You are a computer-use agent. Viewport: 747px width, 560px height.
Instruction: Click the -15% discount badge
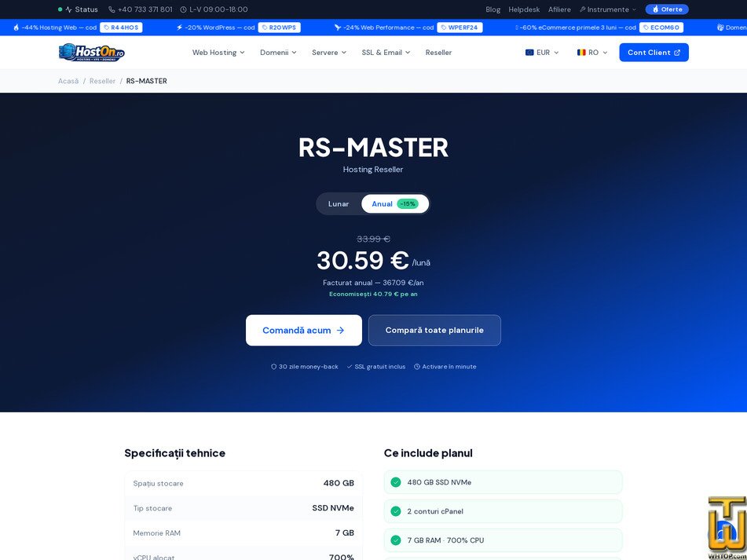[408, 203]
